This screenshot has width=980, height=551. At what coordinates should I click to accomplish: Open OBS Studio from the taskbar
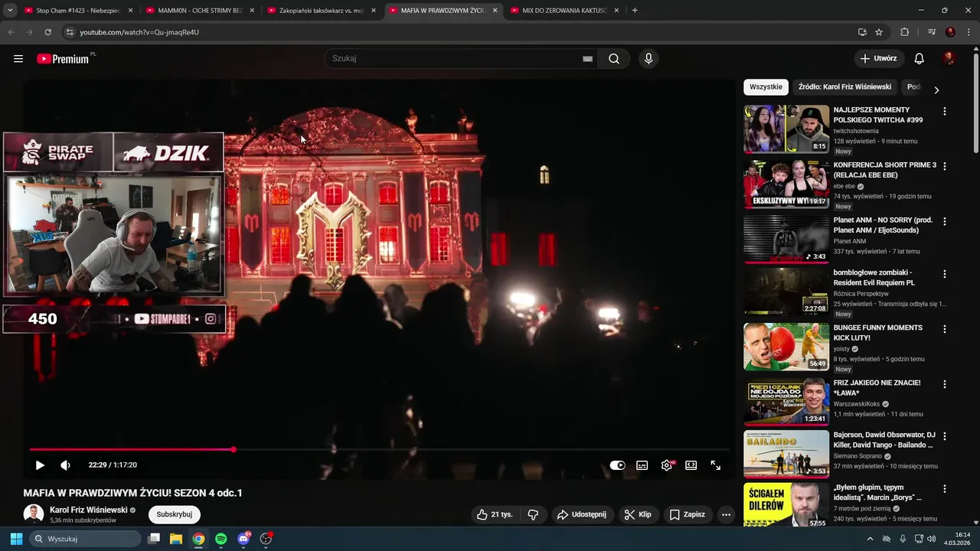(266, 539)
